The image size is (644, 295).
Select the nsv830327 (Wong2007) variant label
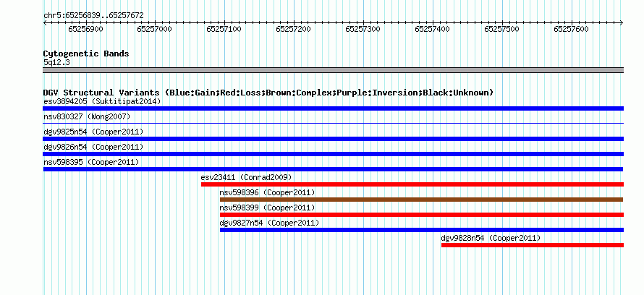[87, 116]
